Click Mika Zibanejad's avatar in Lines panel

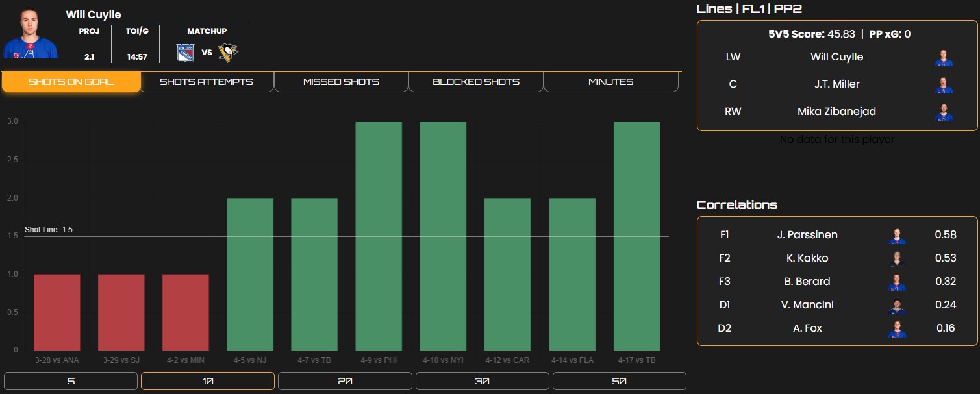click(944, 112)
